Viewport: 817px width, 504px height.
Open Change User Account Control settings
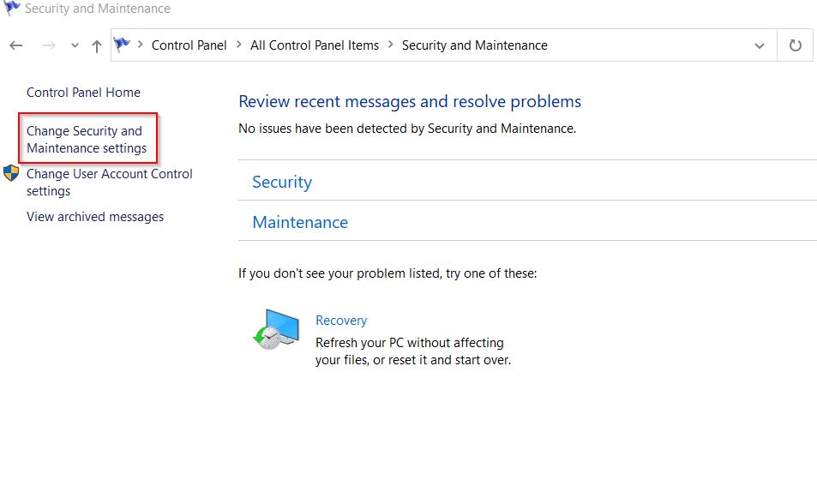pyautogui.click(x=110, y=183)
